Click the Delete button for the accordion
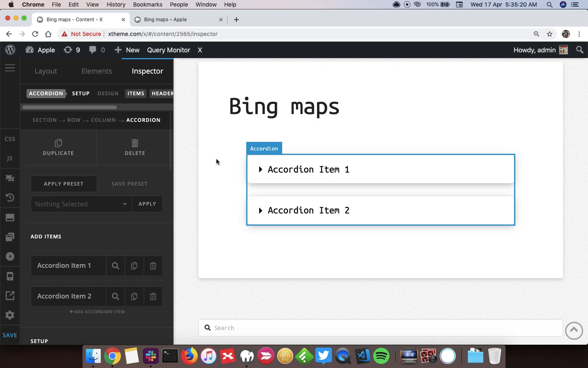 click(135, 148)
